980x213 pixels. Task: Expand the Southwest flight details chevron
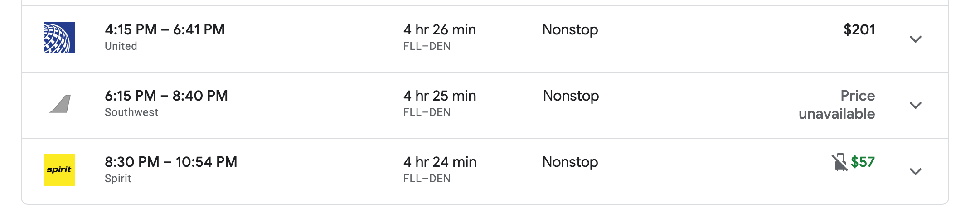click(915, 106)
